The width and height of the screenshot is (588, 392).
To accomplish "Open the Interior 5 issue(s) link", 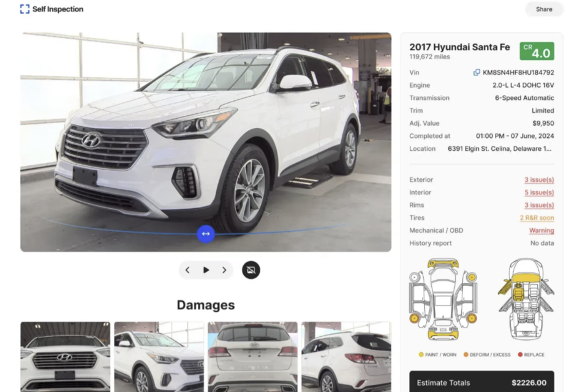I will [539, 192].
